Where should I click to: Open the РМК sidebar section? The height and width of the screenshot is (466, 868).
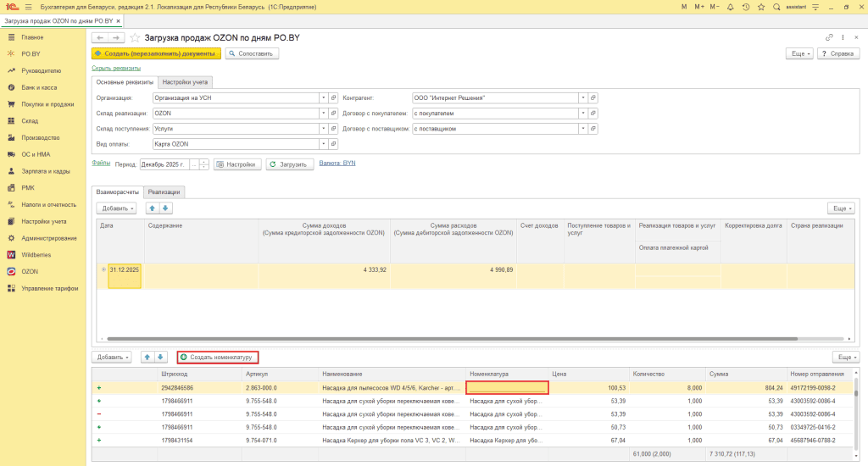28,187
